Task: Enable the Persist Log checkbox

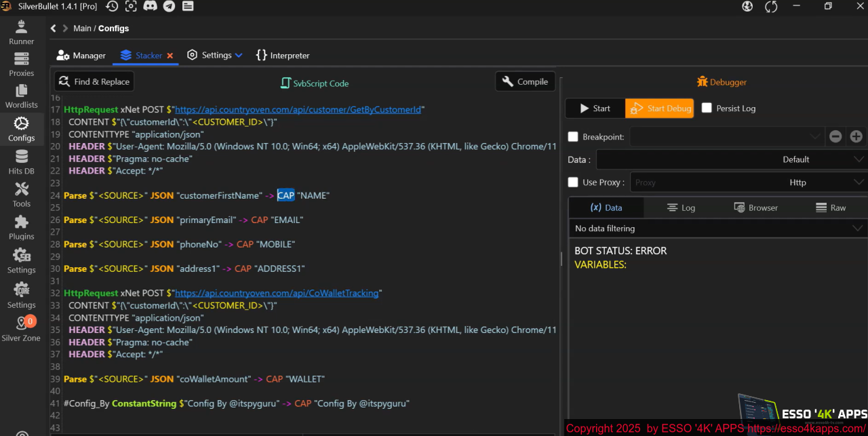Action: [707, 108]
